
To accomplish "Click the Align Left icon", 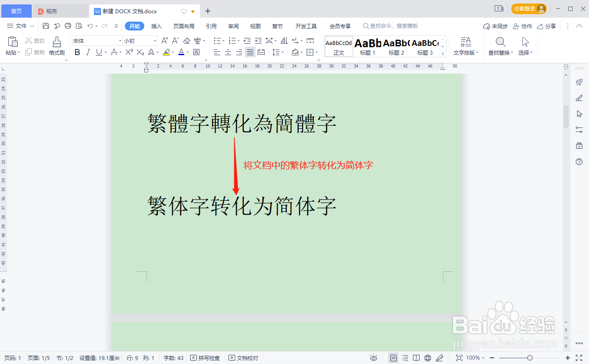I will 217,52.
